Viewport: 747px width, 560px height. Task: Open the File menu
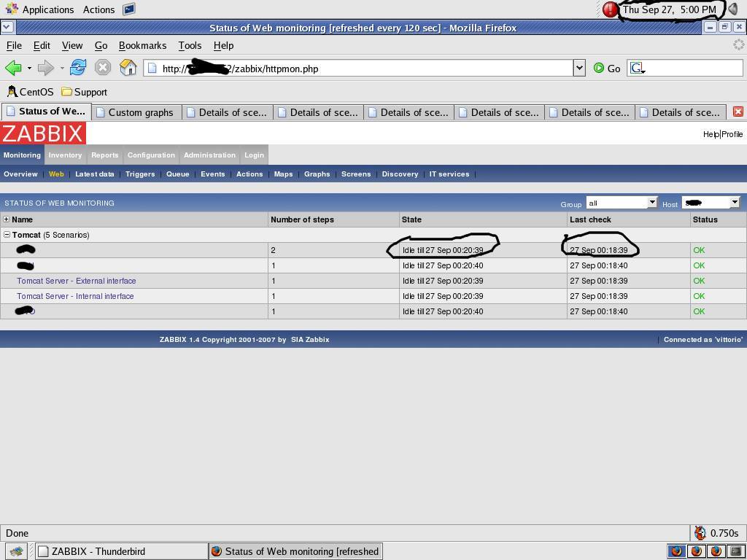pyautogui.click(x=14, y=46)
